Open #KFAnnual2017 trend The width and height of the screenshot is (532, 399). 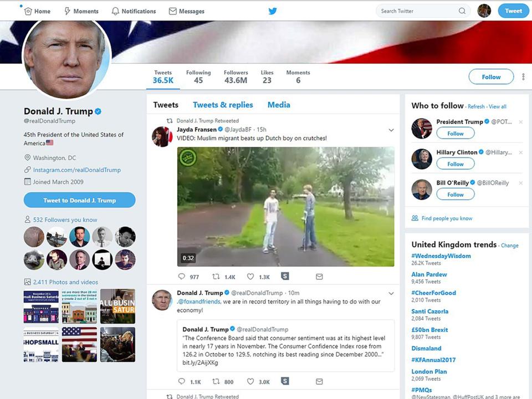point(433,360)
